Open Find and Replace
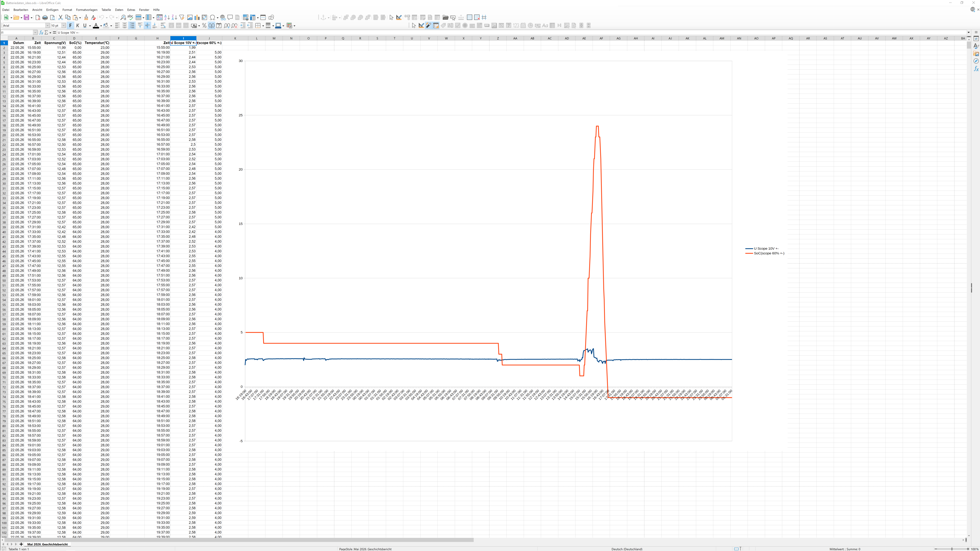 [x=123, y=18]
